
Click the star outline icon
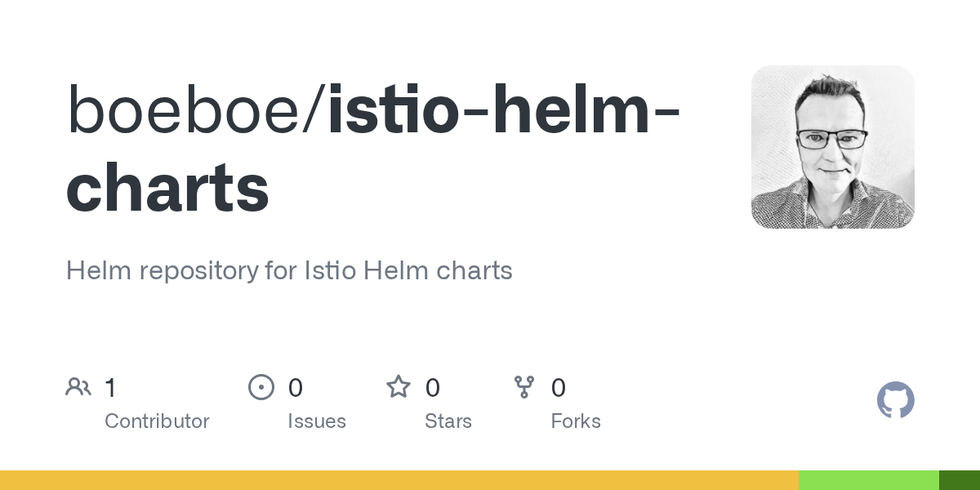click(399, 386)
